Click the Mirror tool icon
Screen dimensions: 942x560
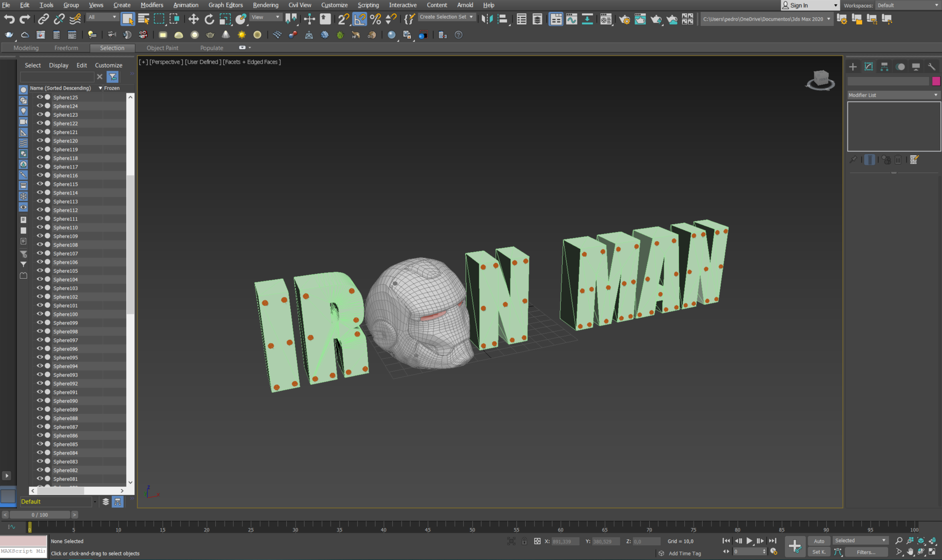(x=486, y=19)
